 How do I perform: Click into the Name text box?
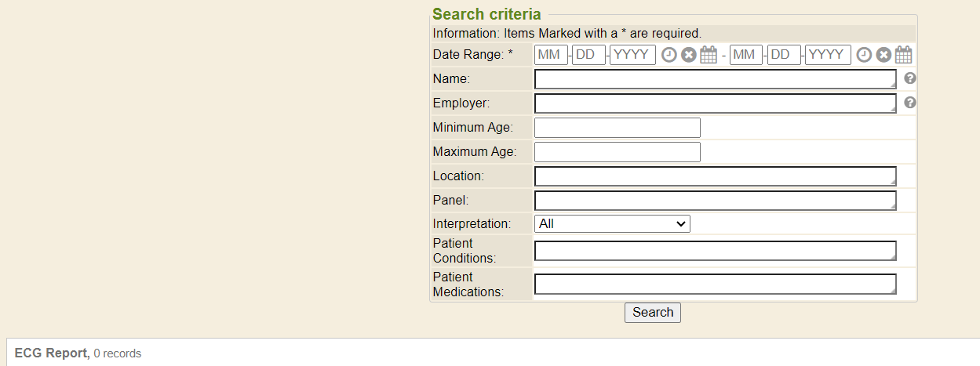point(715,79)
